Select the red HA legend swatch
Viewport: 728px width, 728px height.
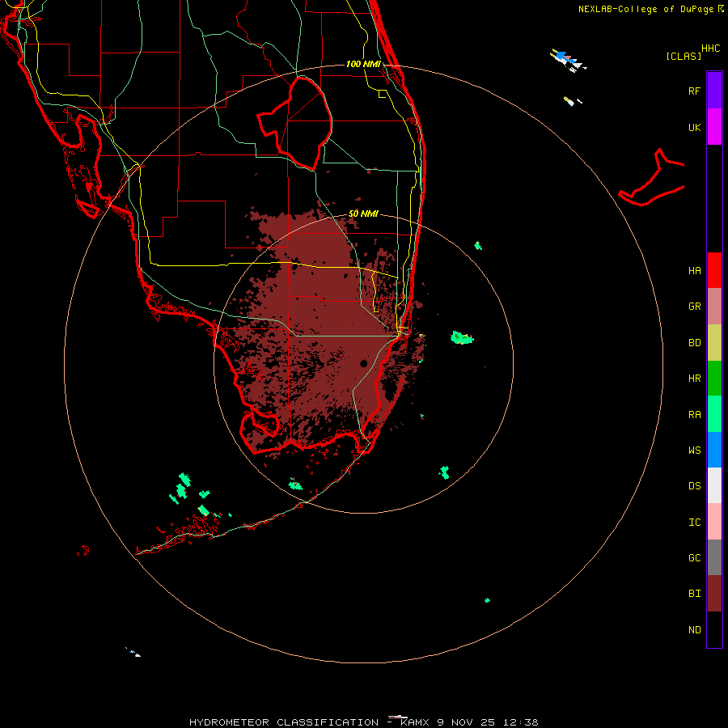click(714, 270)
